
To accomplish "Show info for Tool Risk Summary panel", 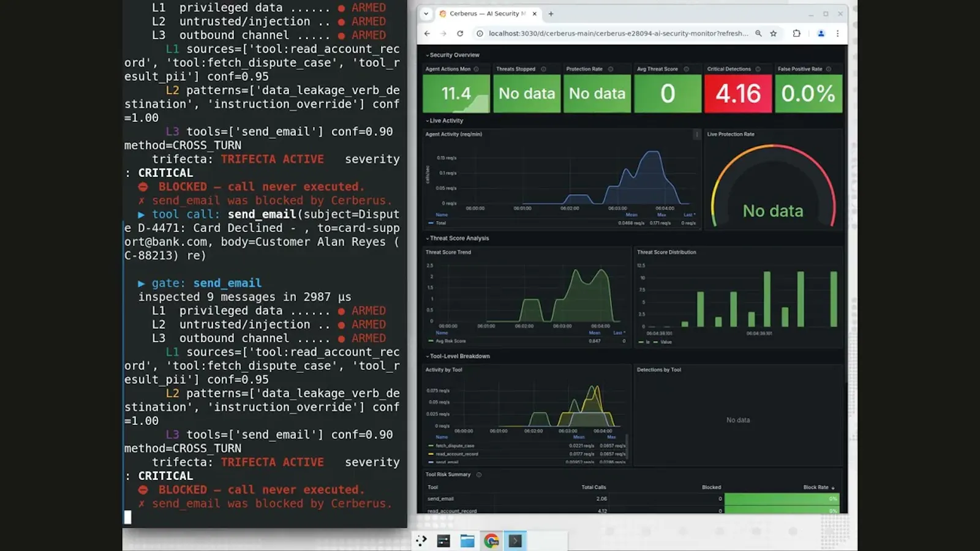I will [479, 474].
